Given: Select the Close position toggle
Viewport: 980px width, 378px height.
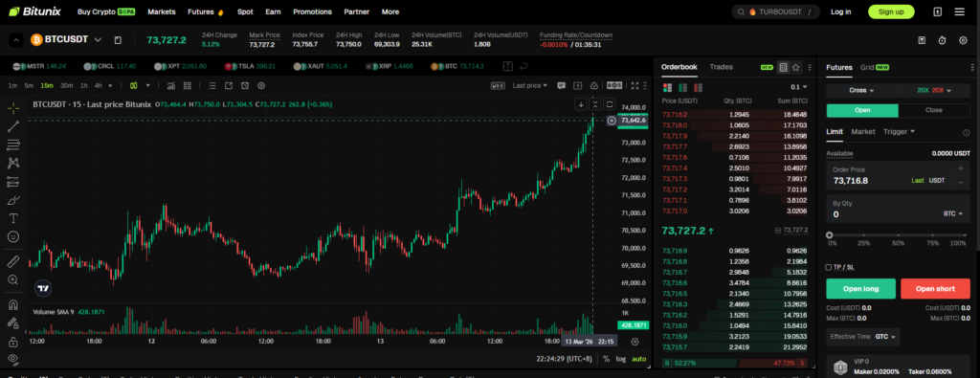Looking at the screenshot, I should pos(934,111).
